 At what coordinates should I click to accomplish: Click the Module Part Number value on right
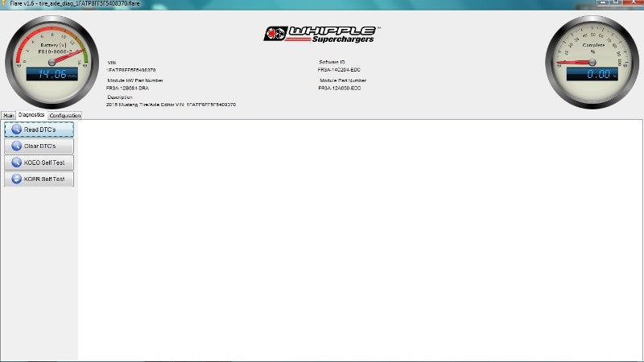(x=341, y=88)
